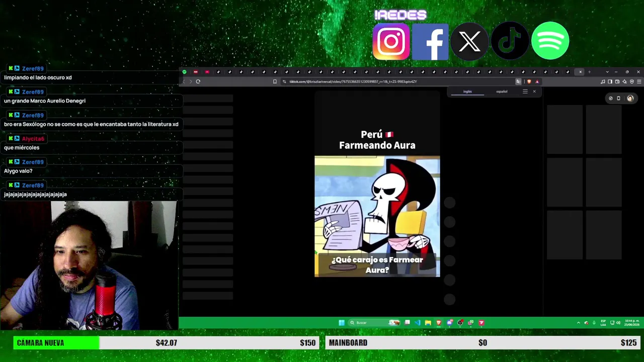Open the microphone icon in the system tray
The width and height of the screenshot is (644, 362).
pos(594,323)
